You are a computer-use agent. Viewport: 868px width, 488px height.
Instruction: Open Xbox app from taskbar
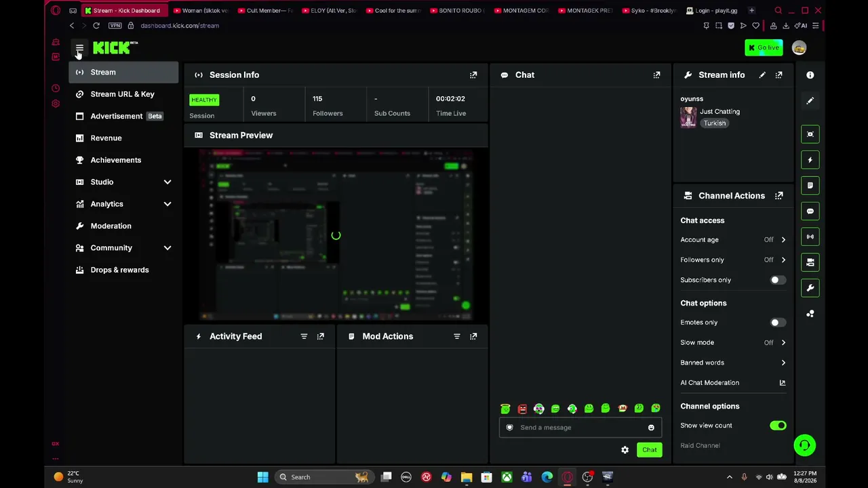507,477
